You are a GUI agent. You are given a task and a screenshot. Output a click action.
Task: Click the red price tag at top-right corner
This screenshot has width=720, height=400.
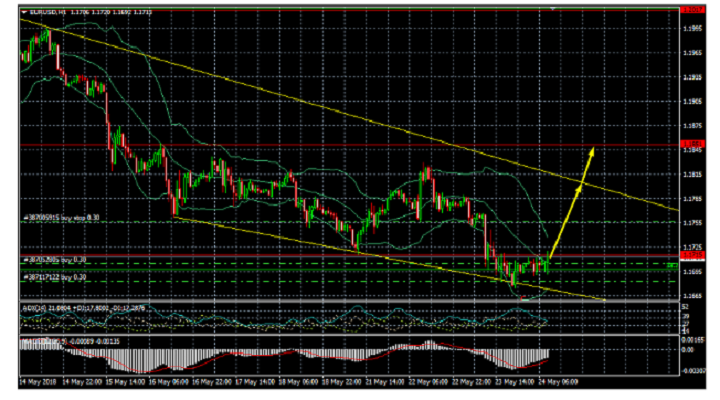tap(690, 9)
